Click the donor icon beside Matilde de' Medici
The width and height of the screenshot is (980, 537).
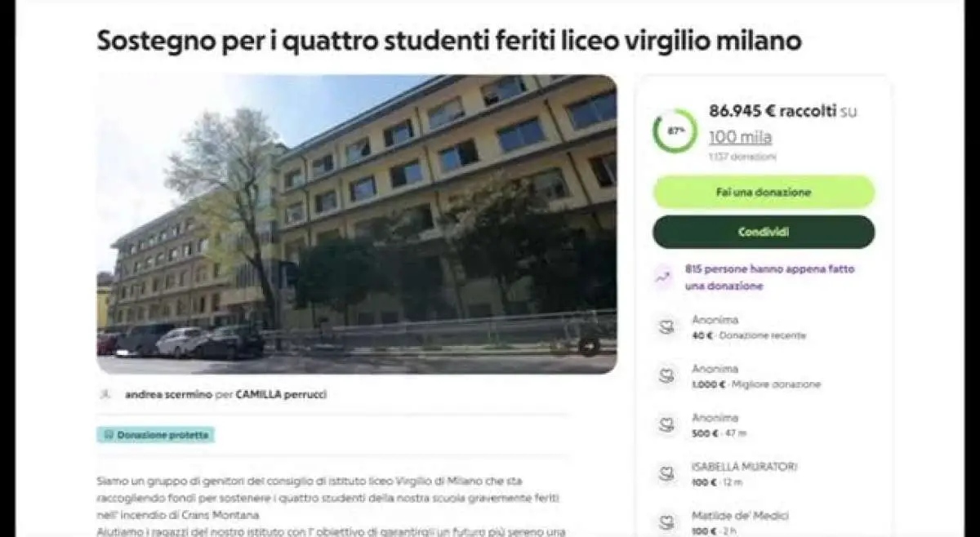tap(667, 522)
